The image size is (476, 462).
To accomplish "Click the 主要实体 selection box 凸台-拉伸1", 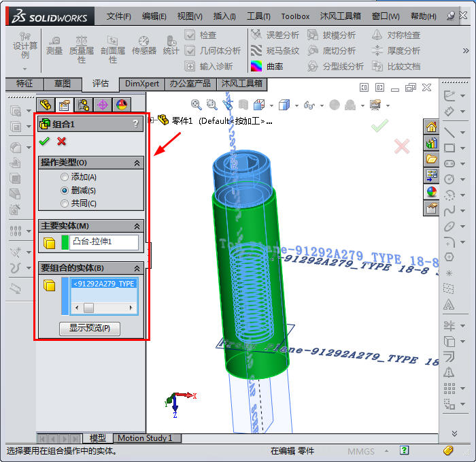I will tap(104, 242).
